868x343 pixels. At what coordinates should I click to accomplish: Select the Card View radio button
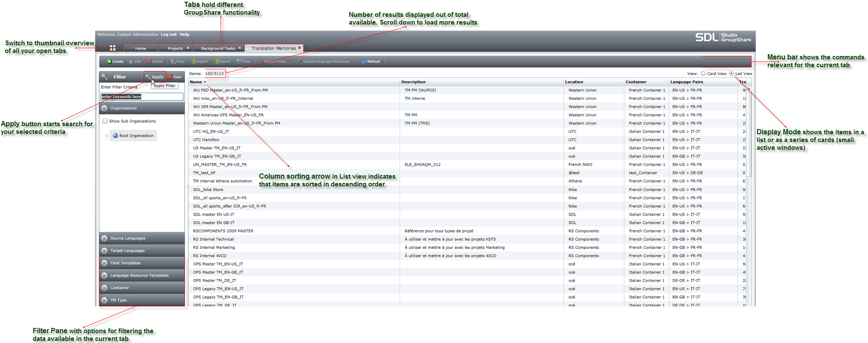coord(703,74)
